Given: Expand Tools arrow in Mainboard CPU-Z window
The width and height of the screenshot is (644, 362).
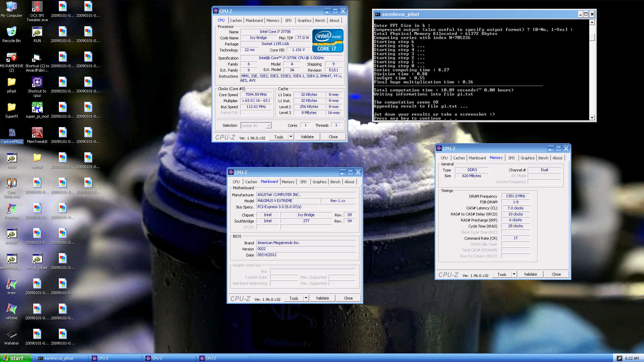Looking at the screenshot, I should coord(306,298).
